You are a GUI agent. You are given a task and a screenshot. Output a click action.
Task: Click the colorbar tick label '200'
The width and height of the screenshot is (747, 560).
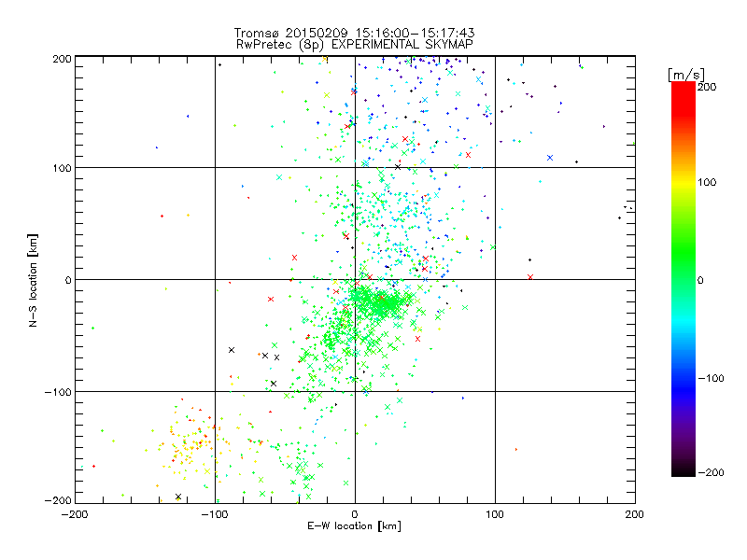point(707,87)
